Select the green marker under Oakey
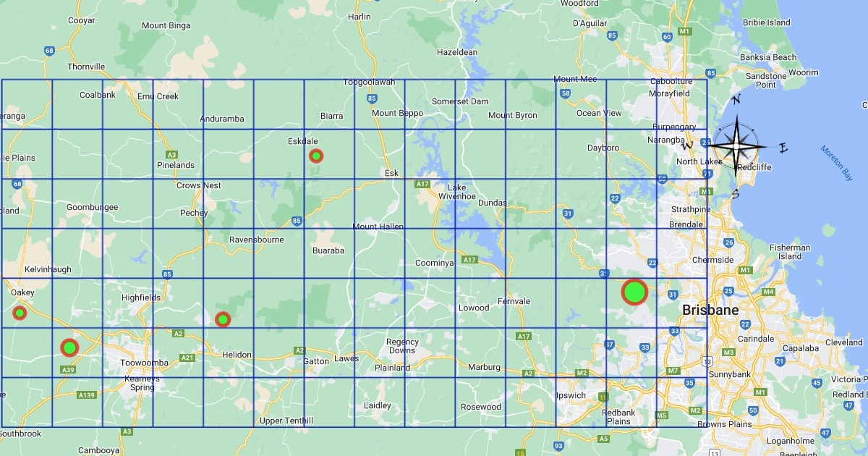 click(x=20, y=313)
